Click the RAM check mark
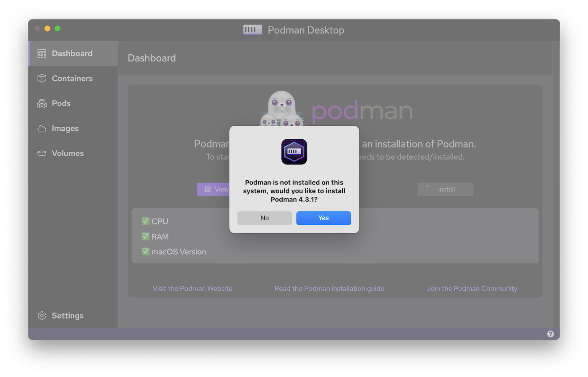This screenshot has height=377, width=588. [146, 237]
